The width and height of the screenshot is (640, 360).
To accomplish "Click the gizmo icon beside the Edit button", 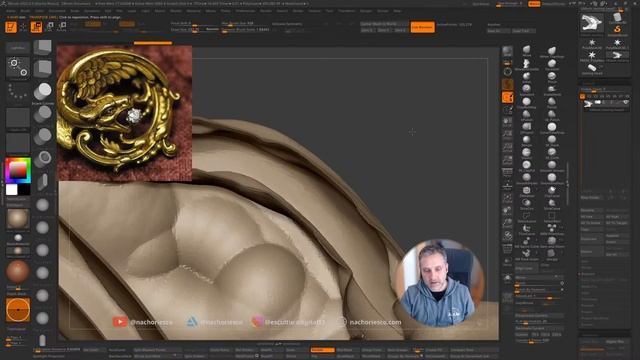I will [x=23, y=27].
